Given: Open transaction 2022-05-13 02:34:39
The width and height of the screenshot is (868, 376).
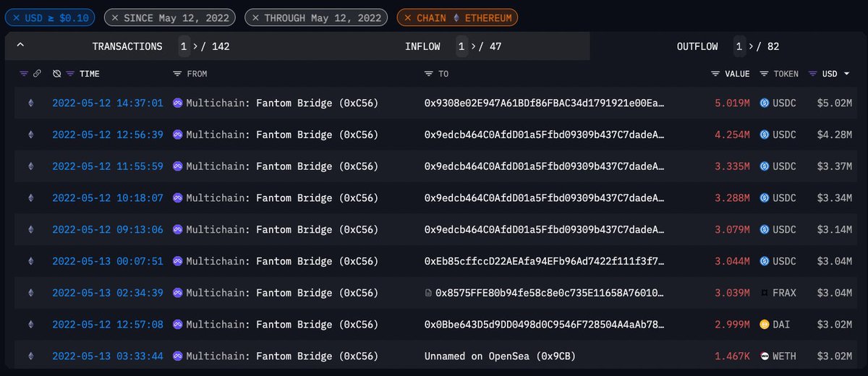Looking at the screenshot, I should pyautogui.click(x=108, y=292).
